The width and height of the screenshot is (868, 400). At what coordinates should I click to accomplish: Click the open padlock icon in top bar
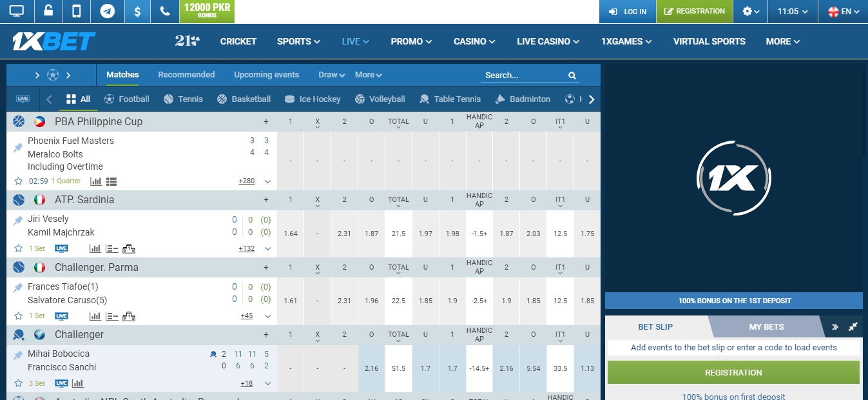[x=48, y=11]
